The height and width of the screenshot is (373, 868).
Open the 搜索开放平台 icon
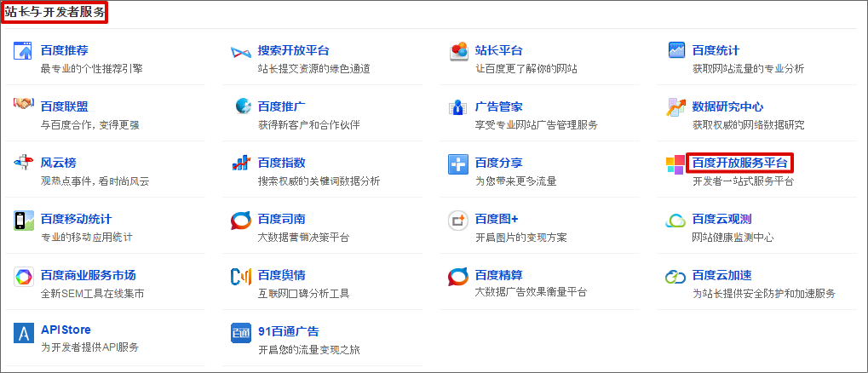coord(241,53)
